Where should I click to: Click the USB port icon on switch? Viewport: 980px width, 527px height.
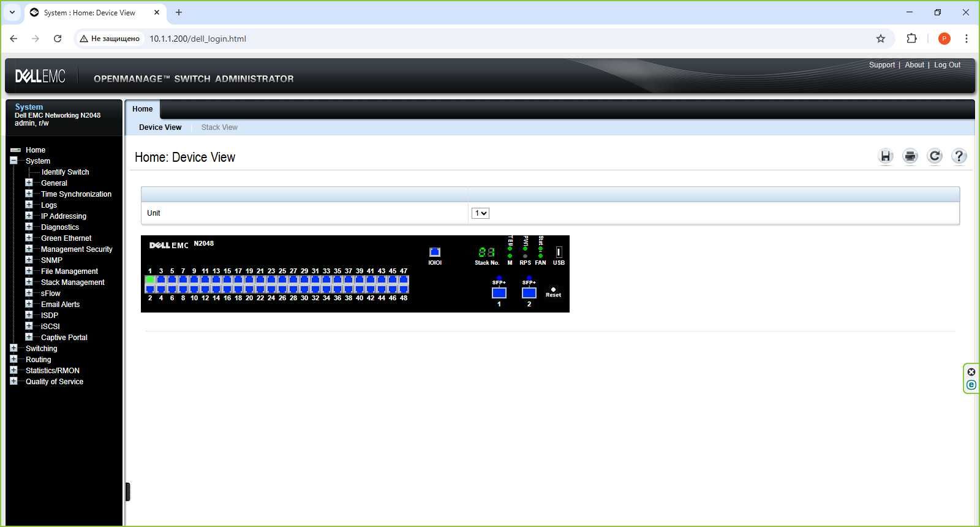tap(559, 252)
